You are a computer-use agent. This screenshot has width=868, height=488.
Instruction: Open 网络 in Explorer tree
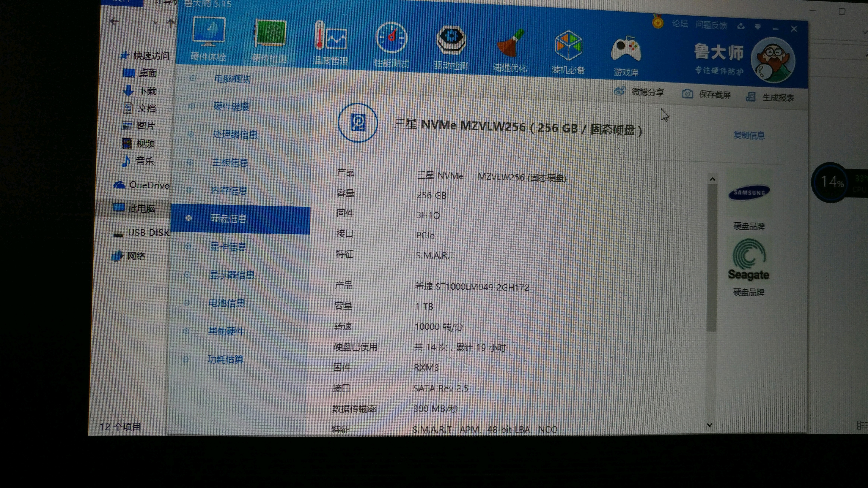point(129,256)
